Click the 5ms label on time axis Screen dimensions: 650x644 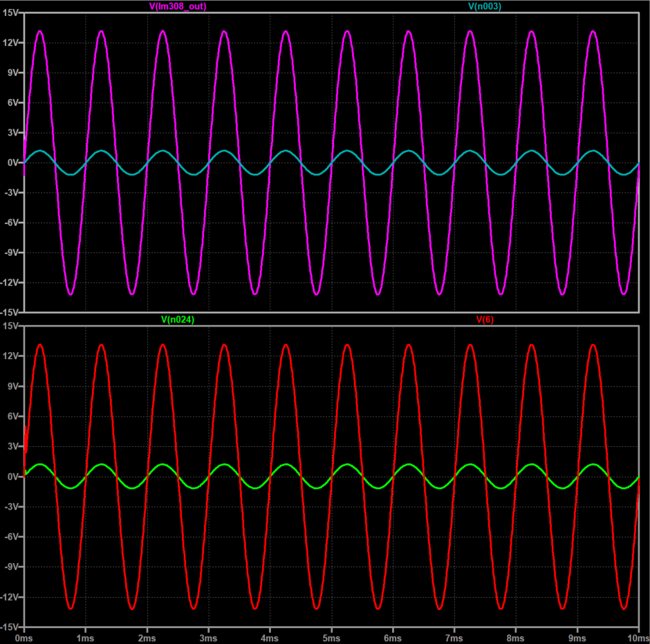pos(331,638)
